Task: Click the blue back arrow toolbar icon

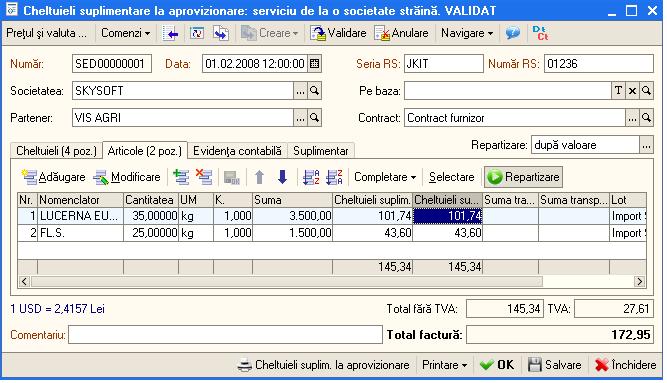Action: [x=170, y=33]
